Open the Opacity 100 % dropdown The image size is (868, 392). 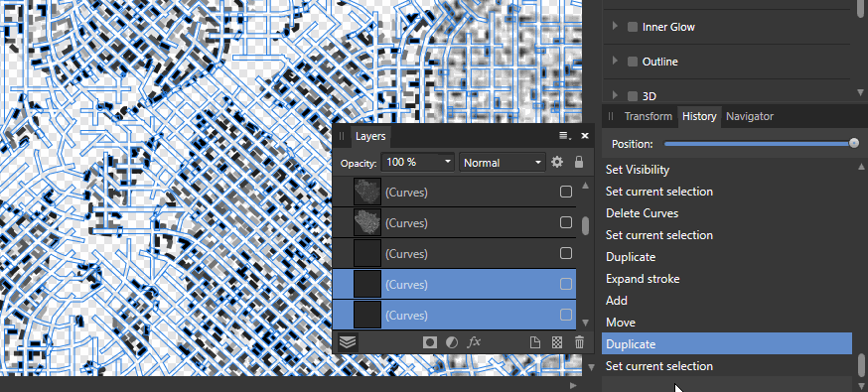click(x=418, y=162)
